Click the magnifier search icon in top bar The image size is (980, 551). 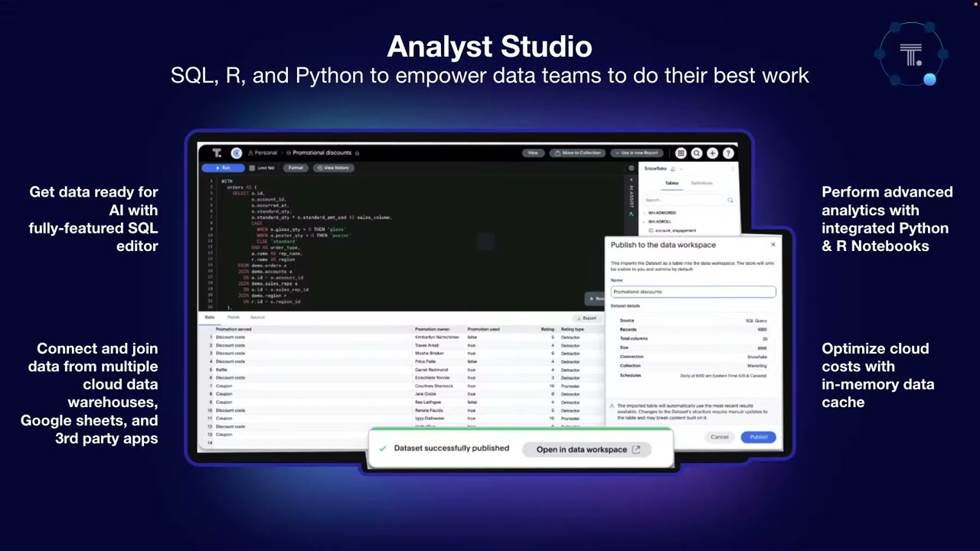[x=697, y=153]
